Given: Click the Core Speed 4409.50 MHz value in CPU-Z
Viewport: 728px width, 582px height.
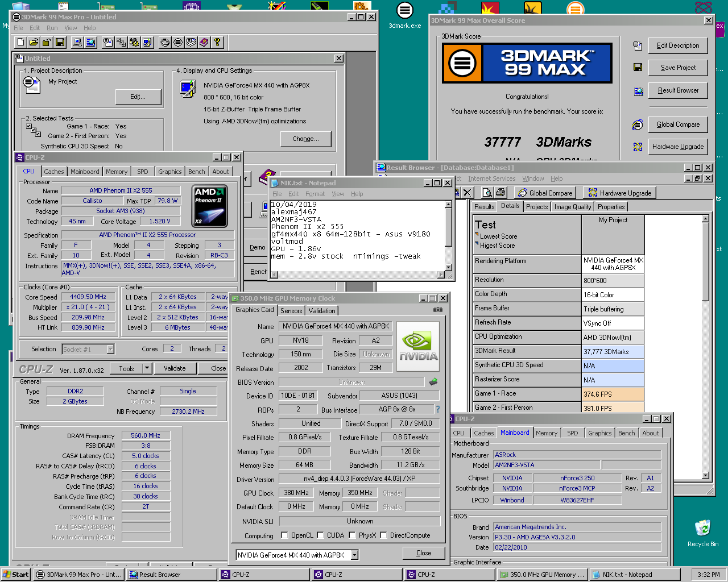Looking at the screenshot, I should [88, 297].
